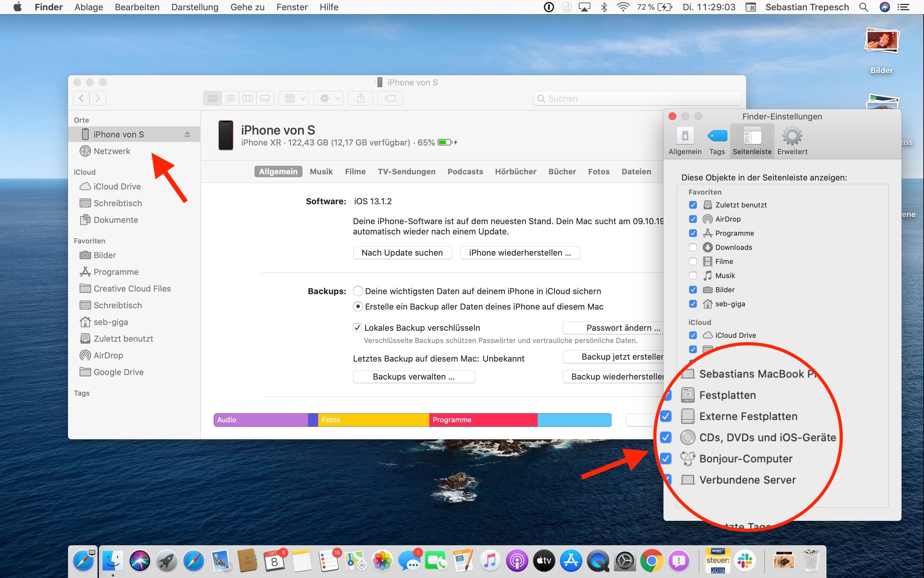
Task: Open Launchpad from the Dock
Action: pyautogui.click(x=167, y=561)
